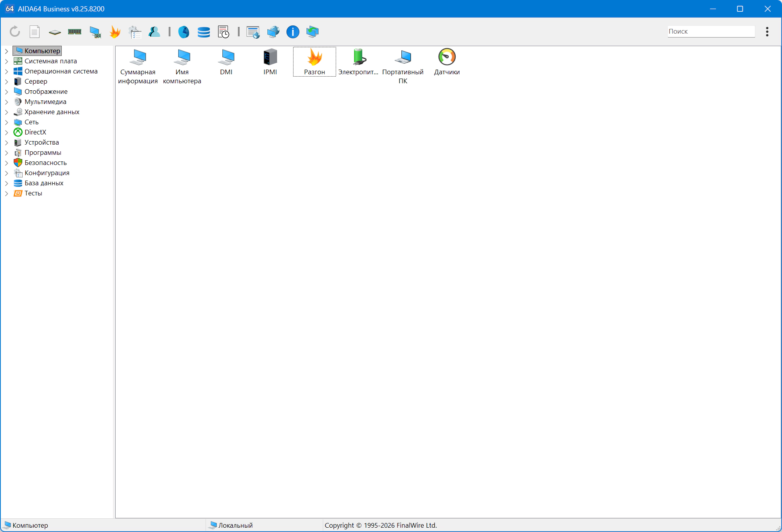Select Безопасность in the sidebar tree
The width and height of the screenshot is (782, 532).
coord(45,163)
